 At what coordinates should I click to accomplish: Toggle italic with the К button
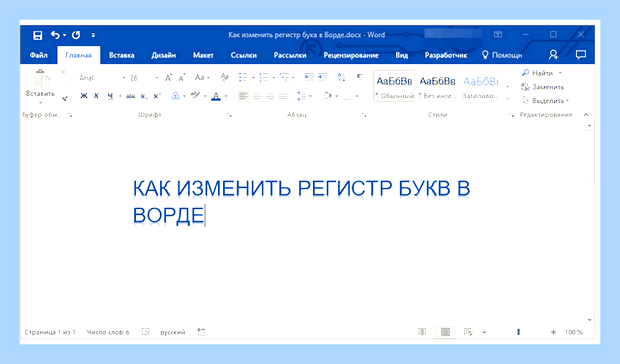[x=96, y=96]
